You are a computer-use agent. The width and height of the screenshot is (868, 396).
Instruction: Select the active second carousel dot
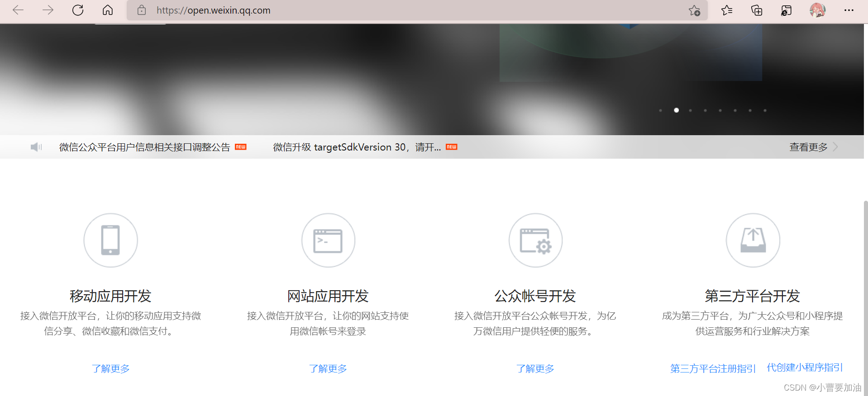pos(676,110)
